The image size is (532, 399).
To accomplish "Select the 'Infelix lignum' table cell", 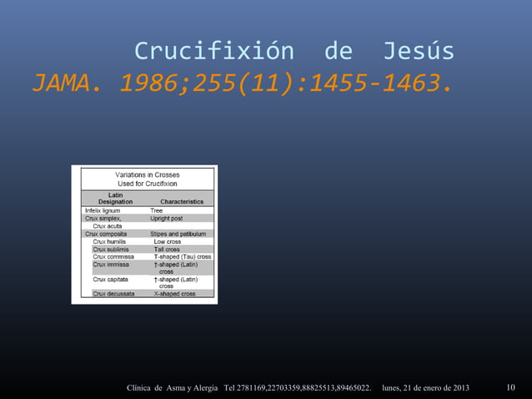I will 103,210.
